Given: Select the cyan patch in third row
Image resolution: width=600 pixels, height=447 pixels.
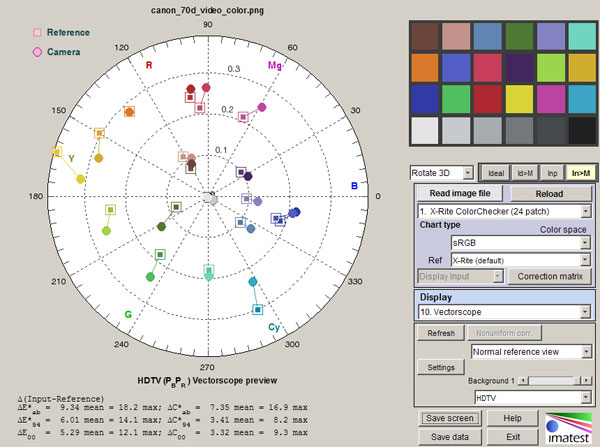Looking at the screenshot, I should point(582,99).
